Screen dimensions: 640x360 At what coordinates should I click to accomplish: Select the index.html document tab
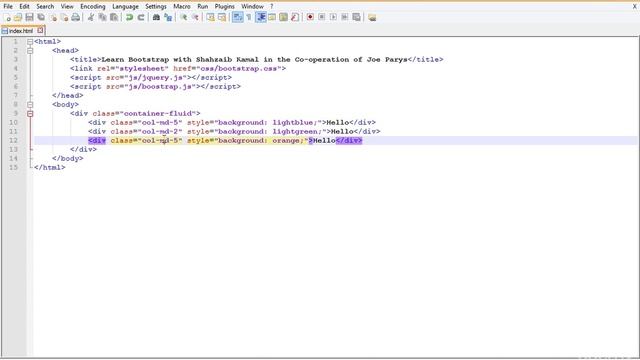tap(20, 31)
